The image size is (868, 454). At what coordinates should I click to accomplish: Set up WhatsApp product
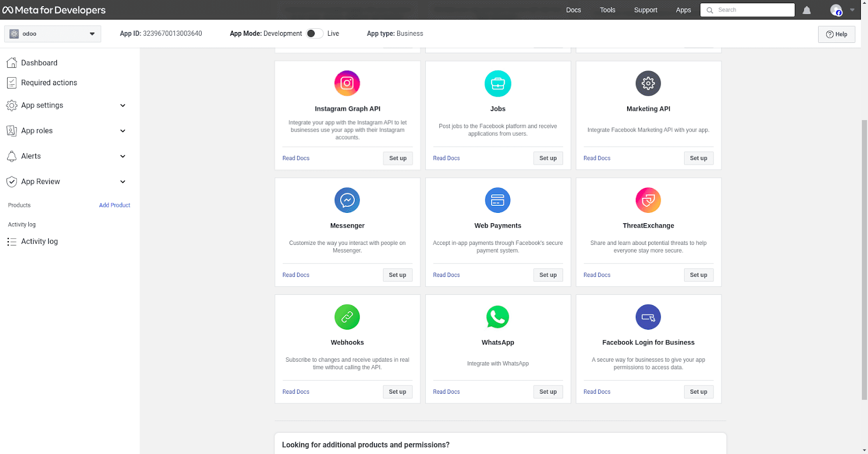[548, 392]
